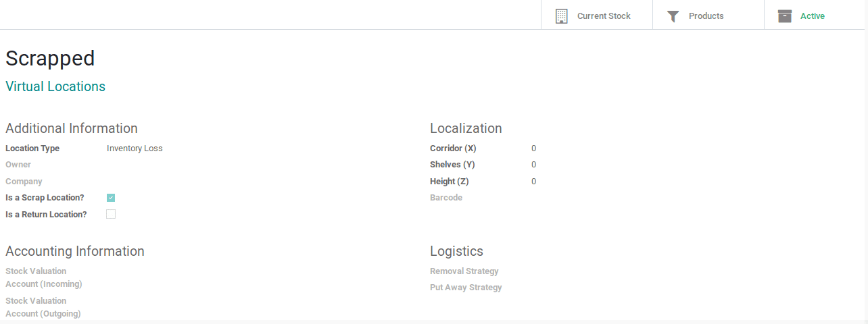Toggle the Active status label

[812, 16]
